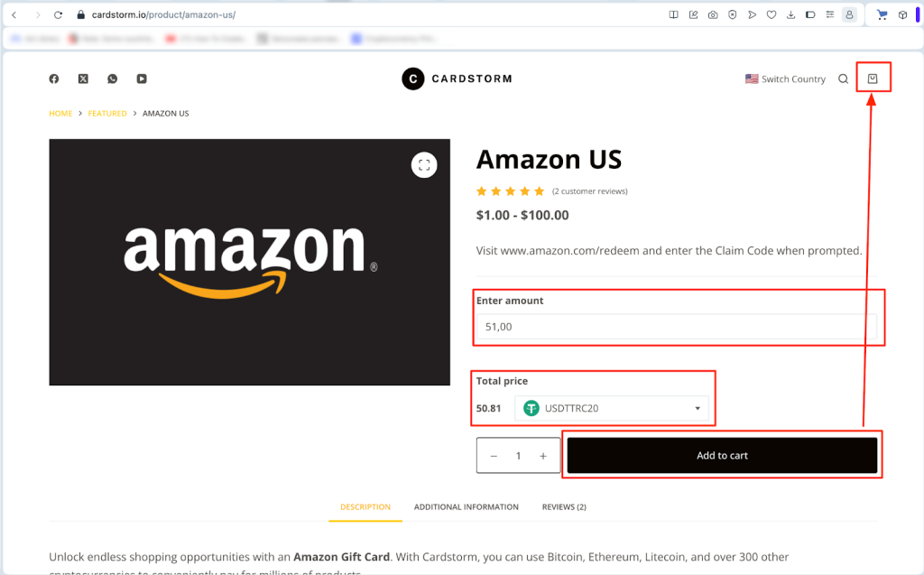This screenshot has width=924, height=575.
Task: Open the shopping bag icon top right
Action: (x=873, y=78)
